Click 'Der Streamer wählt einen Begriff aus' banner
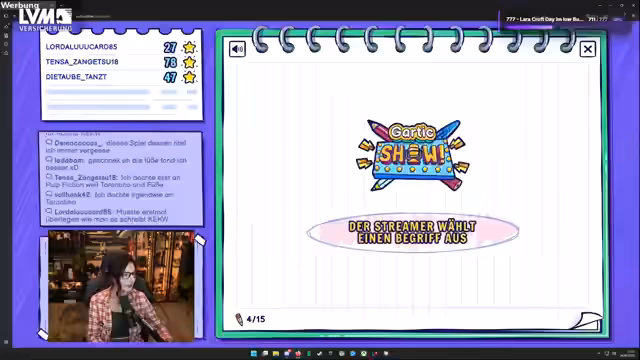Image resolution: width=640 pixels, height=360 pixels. (413, 232)
